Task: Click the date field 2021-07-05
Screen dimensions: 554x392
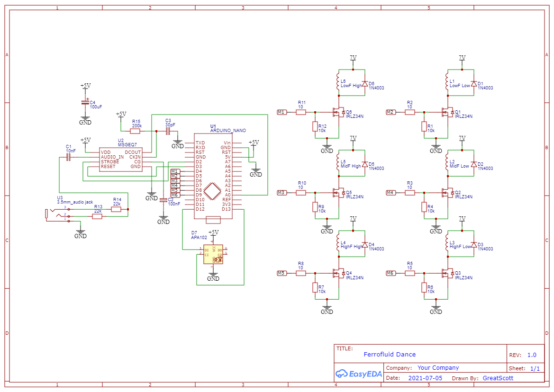Action: (426, 378)
